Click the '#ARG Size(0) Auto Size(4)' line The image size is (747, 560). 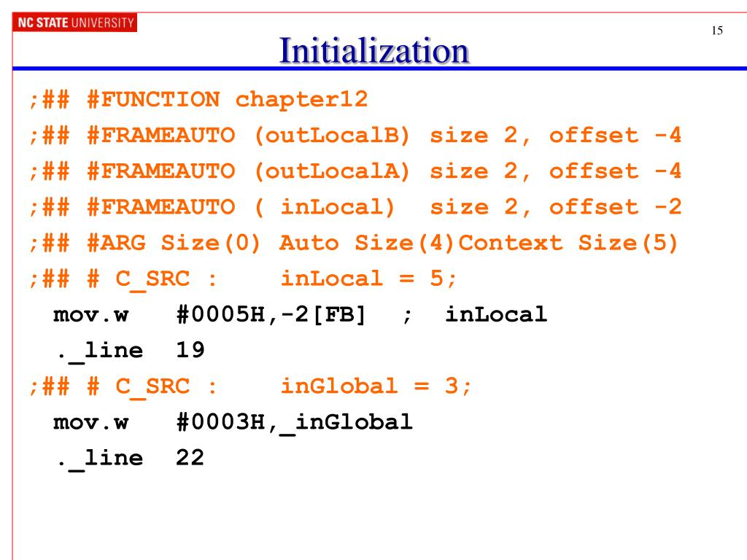click(353, 244)
